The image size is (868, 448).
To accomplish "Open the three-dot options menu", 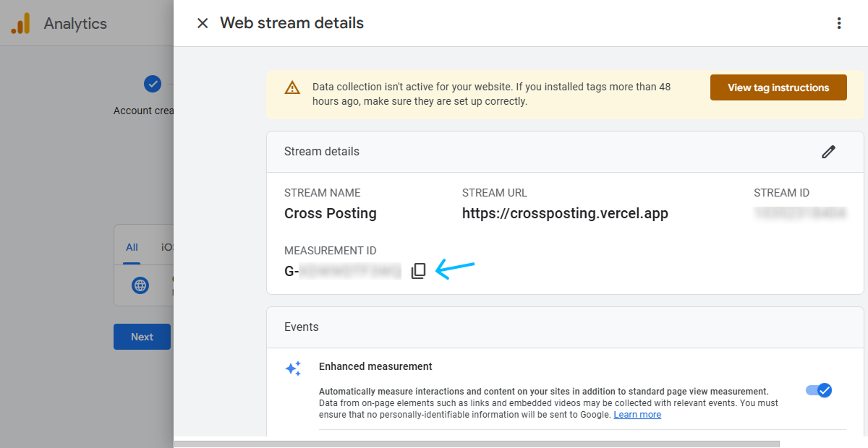I will coord(838,23).
